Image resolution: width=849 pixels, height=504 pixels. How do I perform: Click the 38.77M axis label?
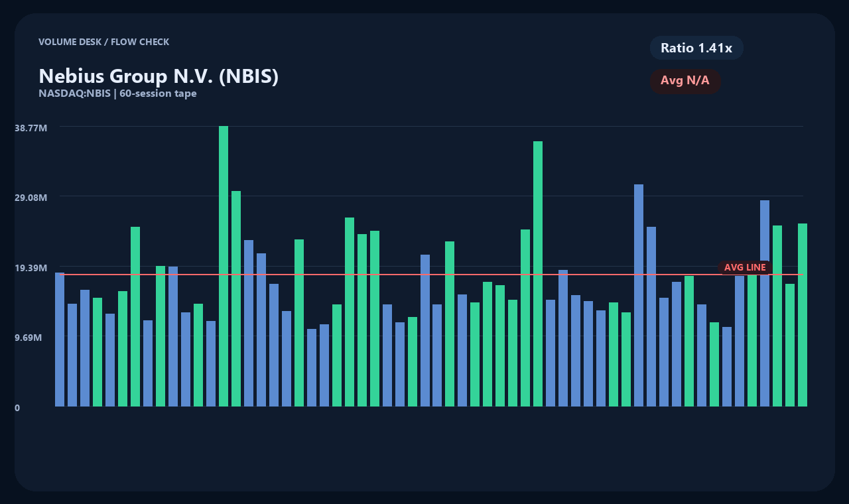tap(31, 127)
